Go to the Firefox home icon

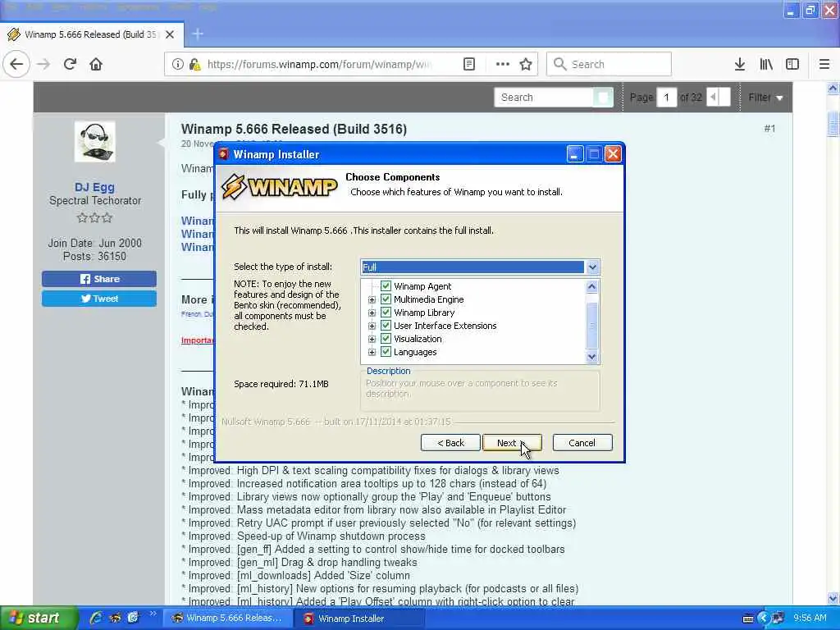tap(96, 64)
